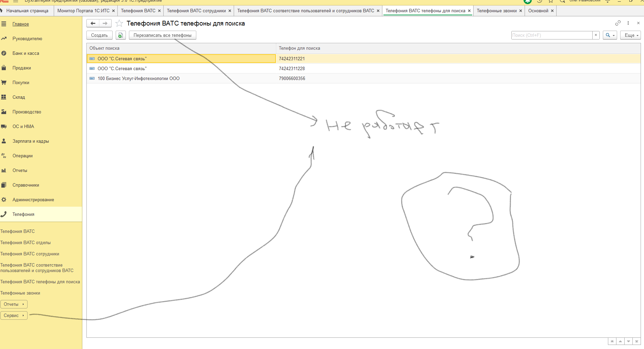Click the copy-record icon next to Создать
Image resolution: width=644 pixels, height=349 pixels.
click(x=120, y=35)
